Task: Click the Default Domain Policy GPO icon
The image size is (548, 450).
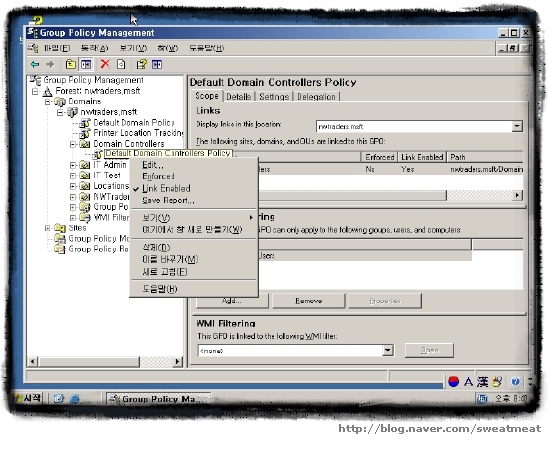Action: coord(85,123)
